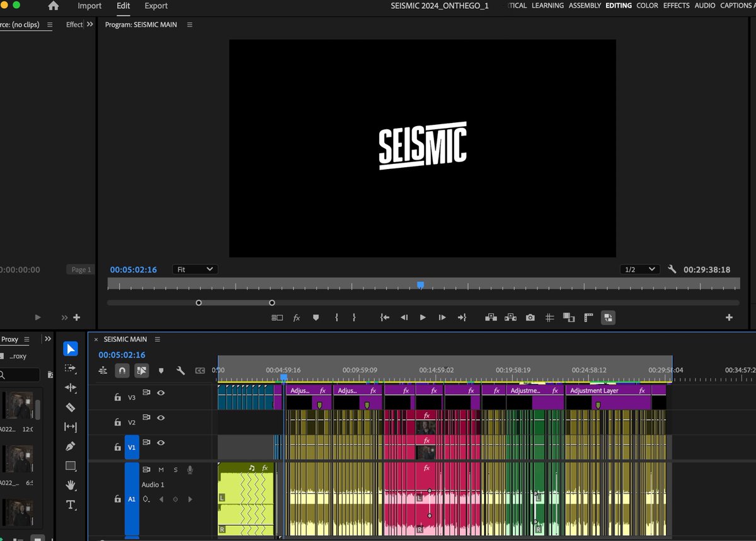Viewport: 756px width, 541px height.
Task: Select the Track Select Forward tool
Action: pos(71,368)
